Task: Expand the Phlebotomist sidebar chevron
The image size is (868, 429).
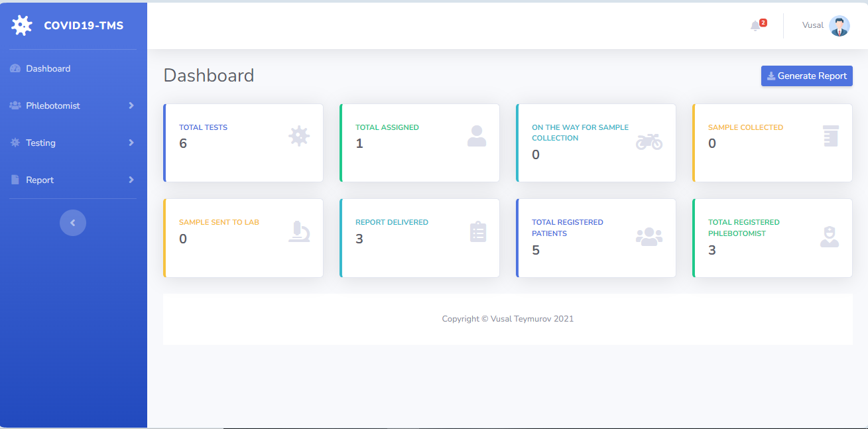Action: (131, 105)
